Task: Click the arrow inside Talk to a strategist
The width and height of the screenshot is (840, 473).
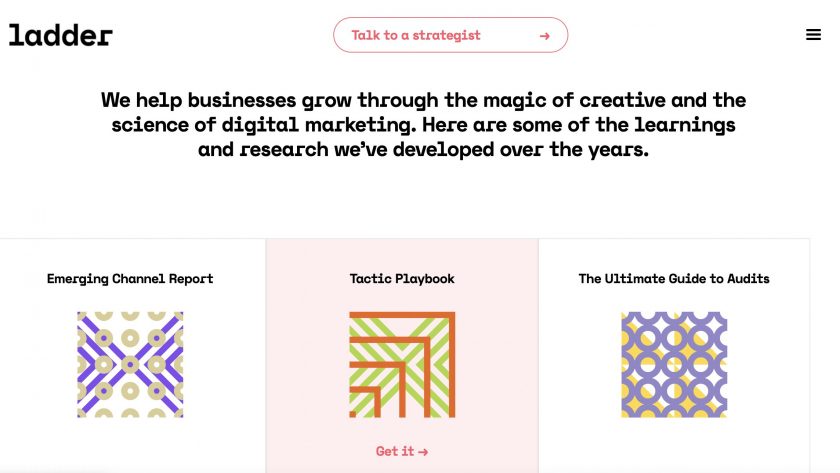Action: pyautogui.click(x=544, y=36)
